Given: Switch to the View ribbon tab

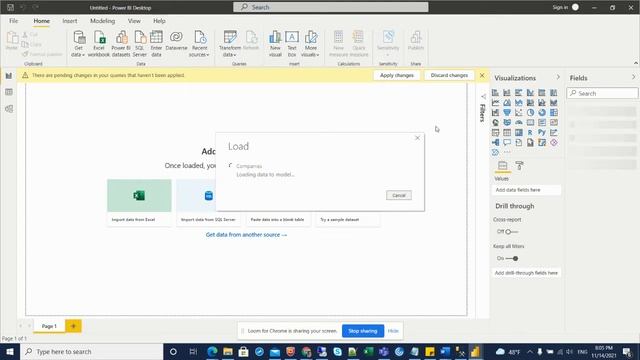Looking at the screenshot, I should 134,21.
